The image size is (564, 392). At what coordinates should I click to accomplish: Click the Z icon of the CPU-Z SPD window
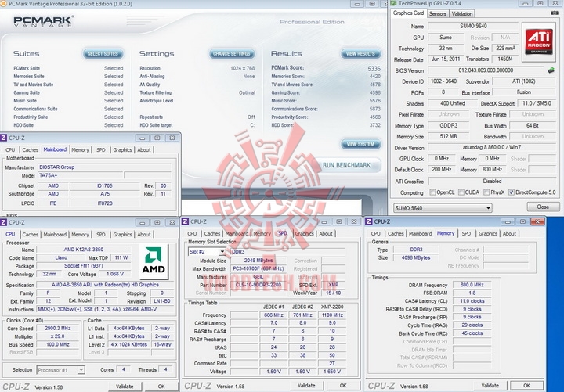pos(185,221)
